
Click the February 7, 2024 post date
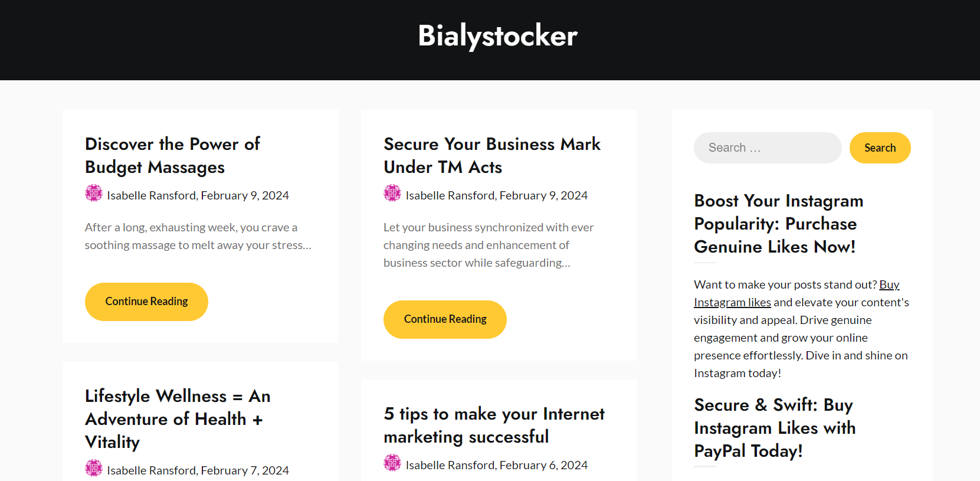245,470
